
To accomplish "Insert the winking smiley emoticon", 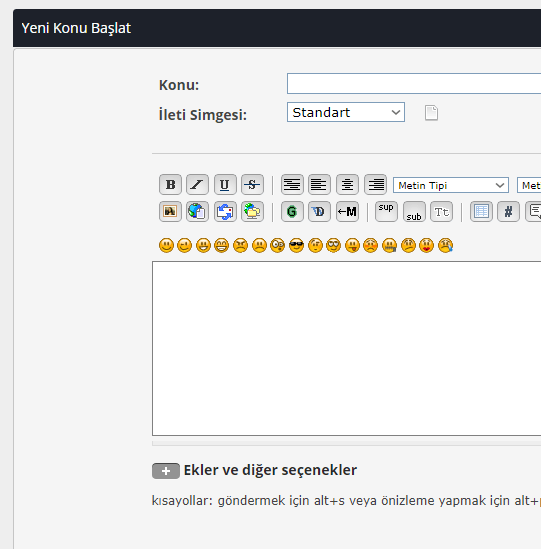I will tap(185, 245).
